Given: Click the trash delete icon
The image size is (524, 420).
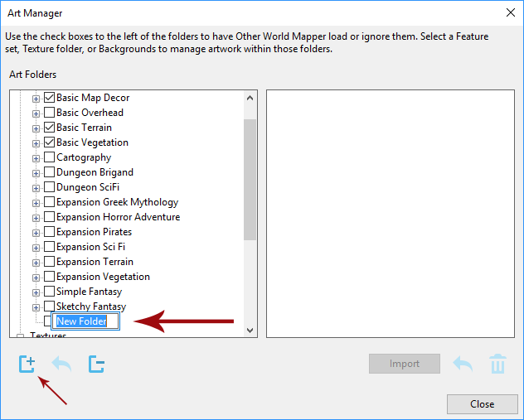Looking at the screenshot, I should click(x=497, y=364).
